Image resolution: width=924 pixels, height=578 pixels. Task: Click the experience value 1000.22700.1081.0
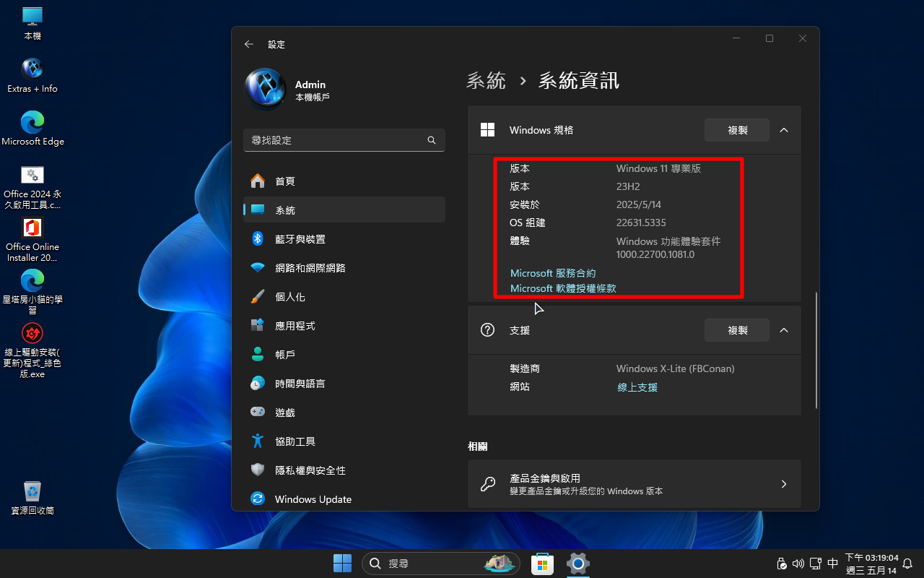click(655, 254)
